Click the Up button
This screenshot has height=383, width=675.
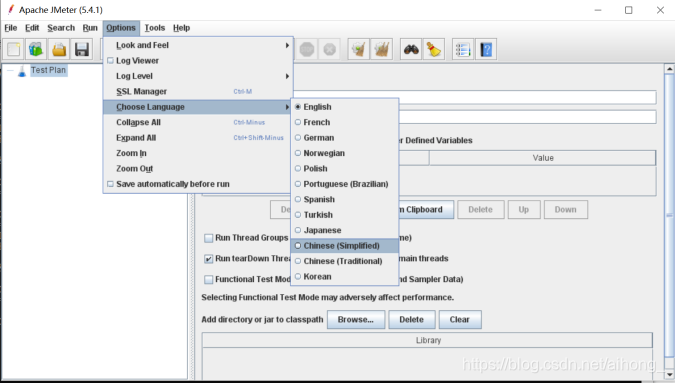[x=523, y=210]
